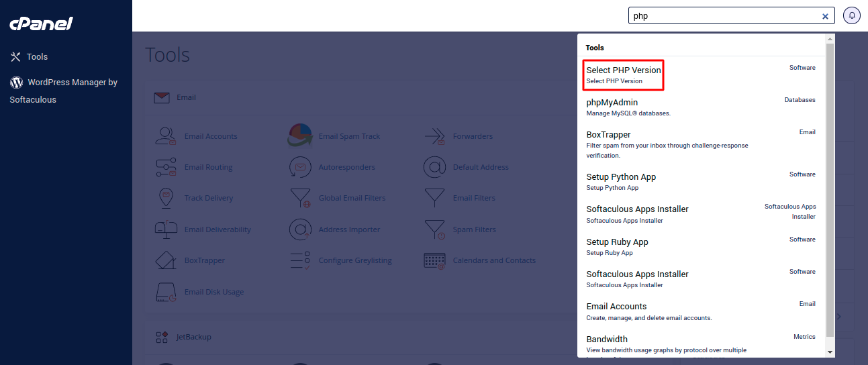Click the Configure Greylisting icon

[x=300, y=260]
